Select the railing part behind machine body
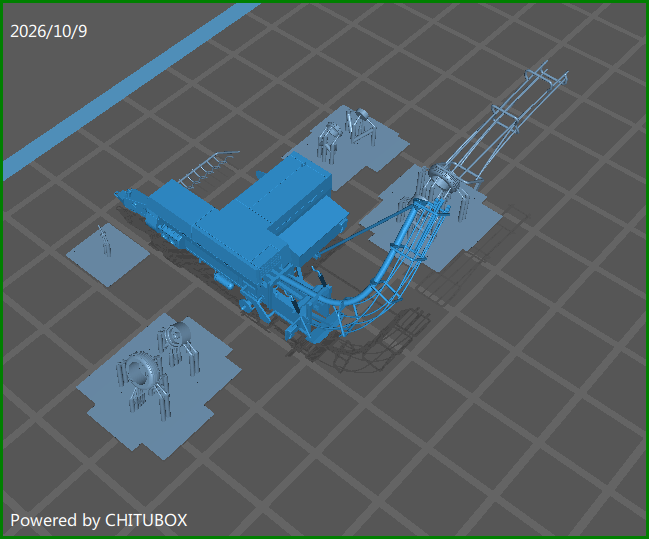The image size is (649, 539). pos(209,169)
